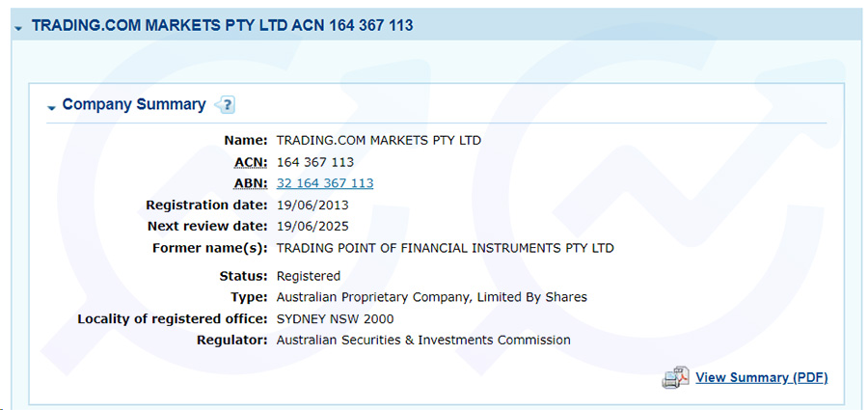Open the View Summary (PDF) link
The image size is (868, 410).
point(761,378)
